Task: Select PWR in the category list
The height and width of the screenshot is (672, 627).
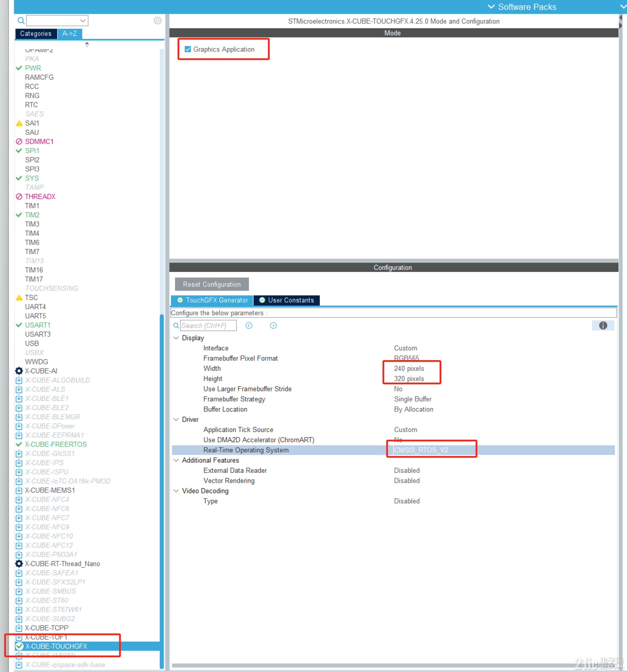Action: coord(33,68)
